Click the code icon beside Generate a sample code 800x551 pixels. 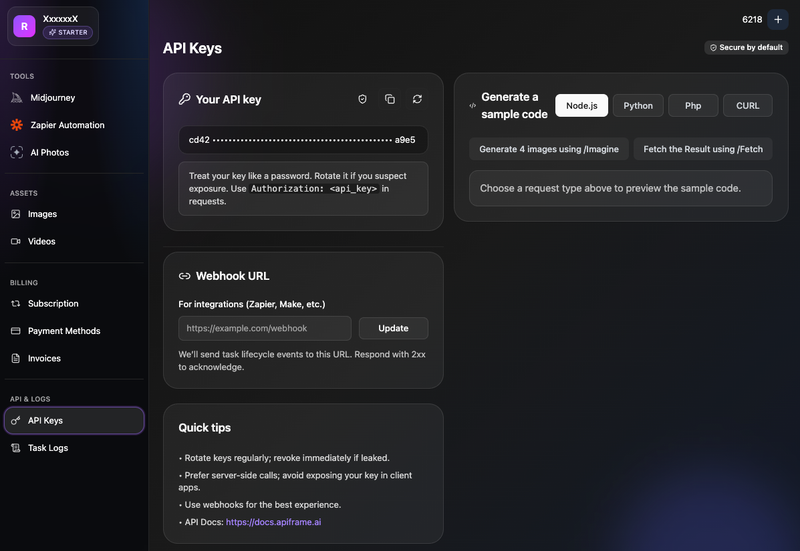pos(472,106)
